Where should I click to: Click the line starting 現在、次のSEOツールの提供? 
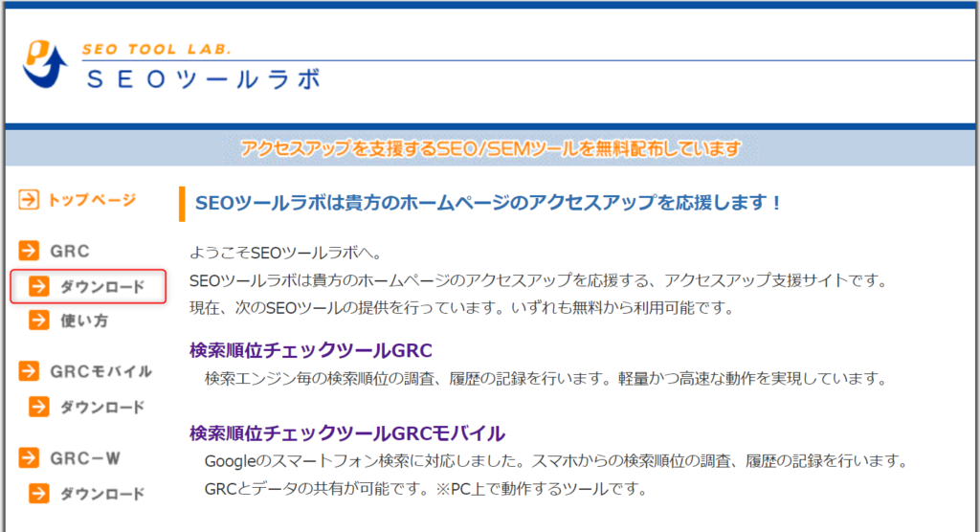click(462, 307)
